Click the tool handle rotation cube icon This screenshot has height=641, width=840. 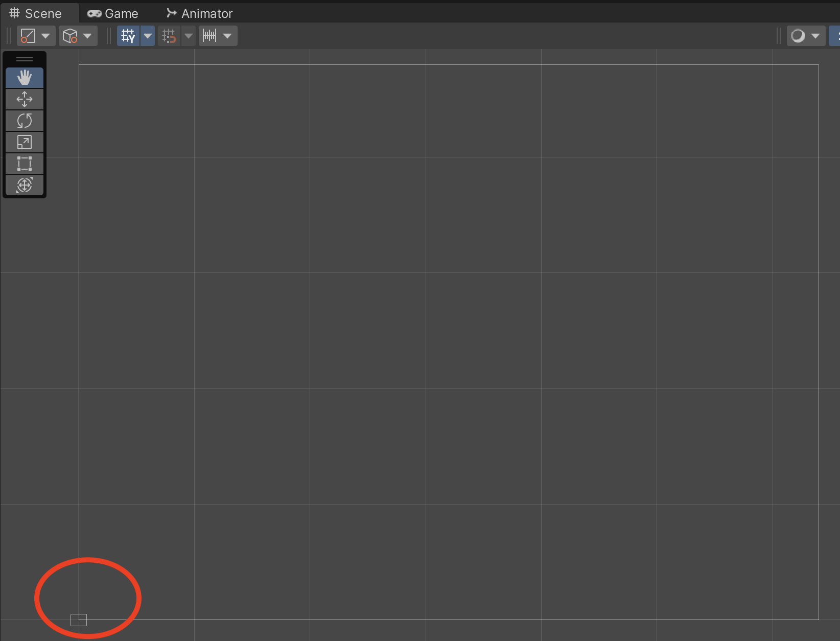coord(71,36)
